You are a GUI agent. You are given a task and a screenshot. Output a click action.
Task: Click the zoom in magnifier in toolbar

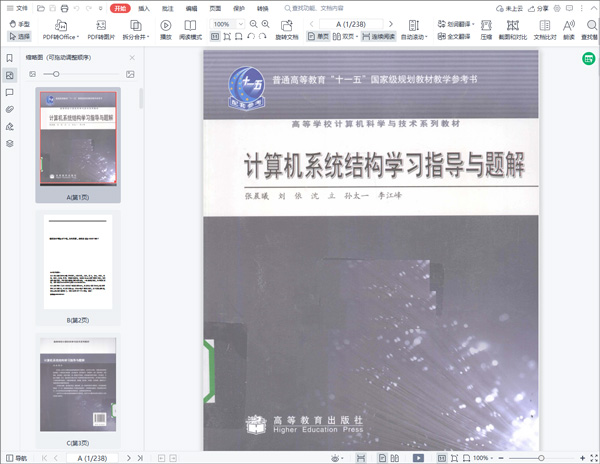[265, 24]
